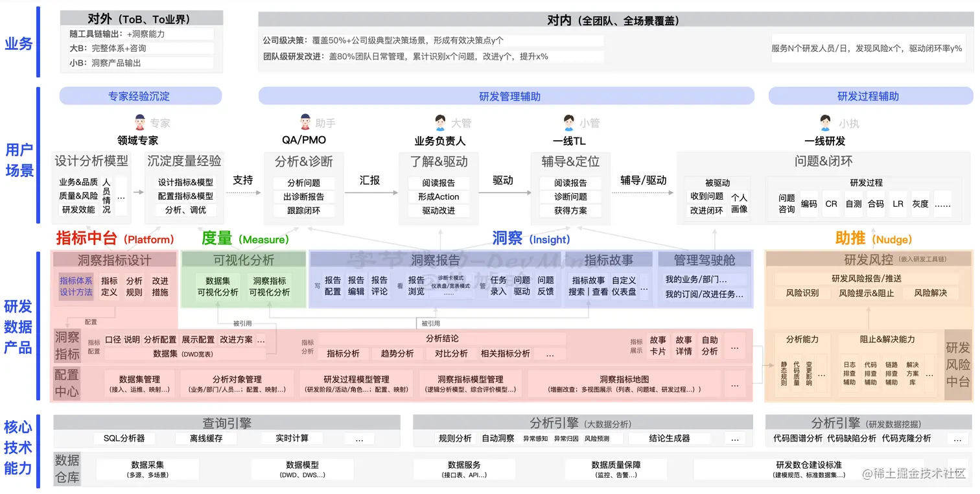Click the 数据质量保障 box

tap(616, 469)
